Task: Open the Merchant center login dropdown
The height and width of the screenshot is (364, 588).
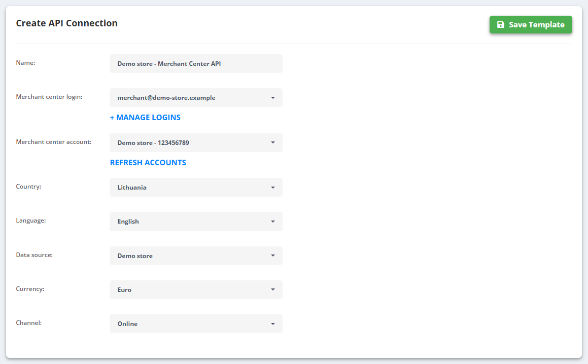Action: (x=196, y=97)
